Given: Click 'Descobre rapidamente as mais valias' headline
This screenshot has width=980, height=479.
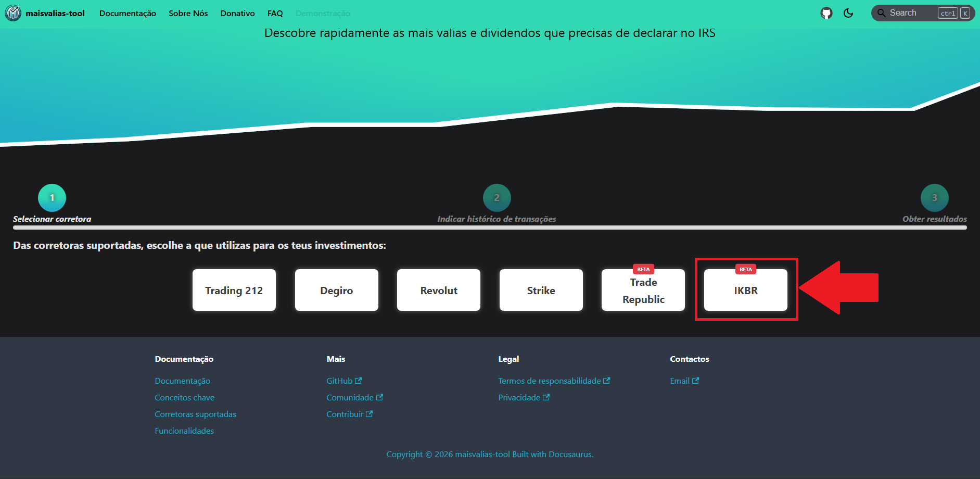Looking at the screenshot, I should [x=490, y=33].
